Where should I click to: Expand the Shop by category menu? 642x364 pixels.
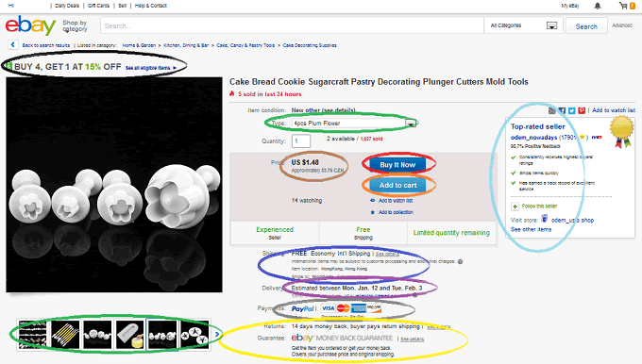pos(75,25)
